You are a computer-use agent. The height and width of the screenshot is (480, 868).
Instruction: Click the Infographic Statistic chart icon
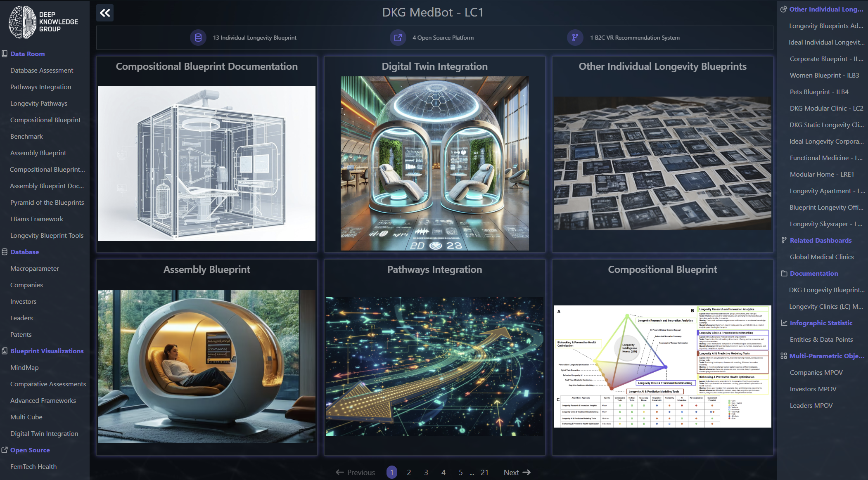coord(784,323)
